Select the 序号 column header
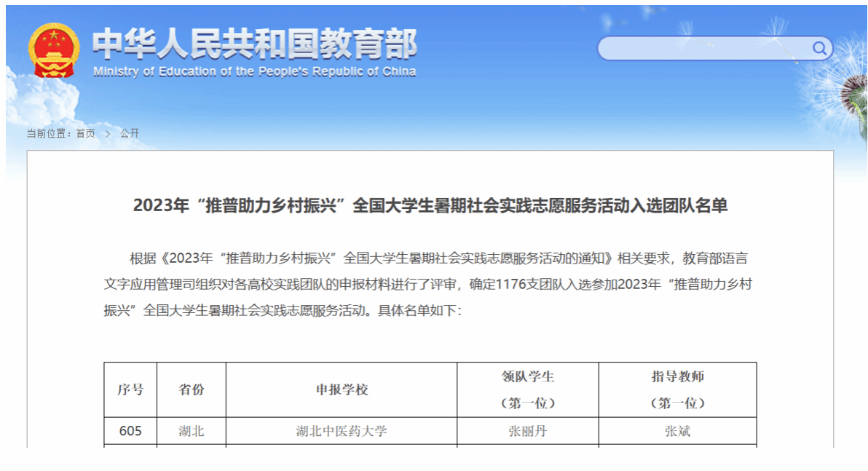 pos(130,389)
